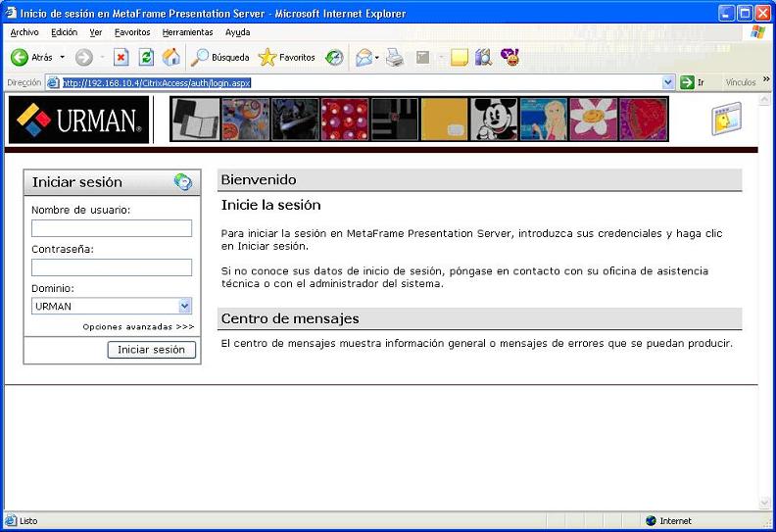Open Favoritos star panel
This screenshot has height=532, width=776.
point(287,58)
